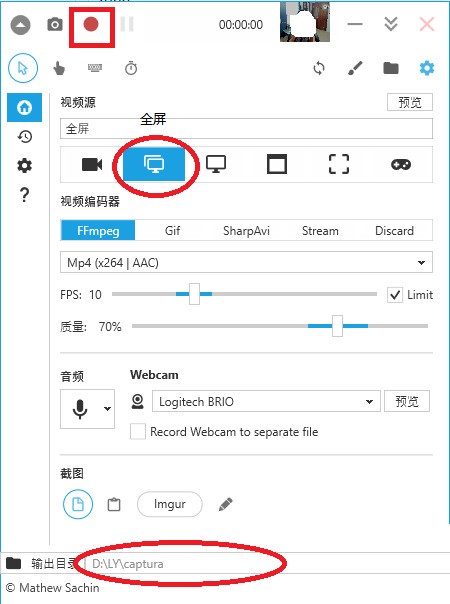This screenshot has width=450, height=604.
Task: Pick the region capture source icon
Action: 339,164
